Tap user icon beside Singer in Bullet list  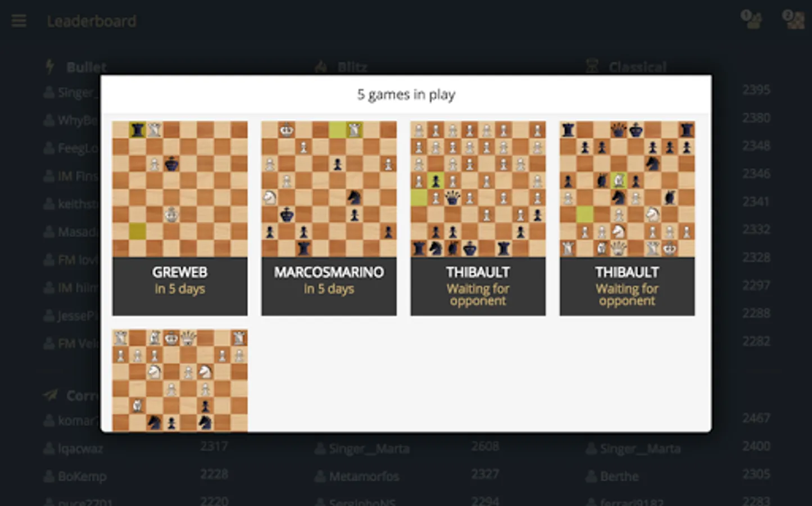[x=49, y=92]
